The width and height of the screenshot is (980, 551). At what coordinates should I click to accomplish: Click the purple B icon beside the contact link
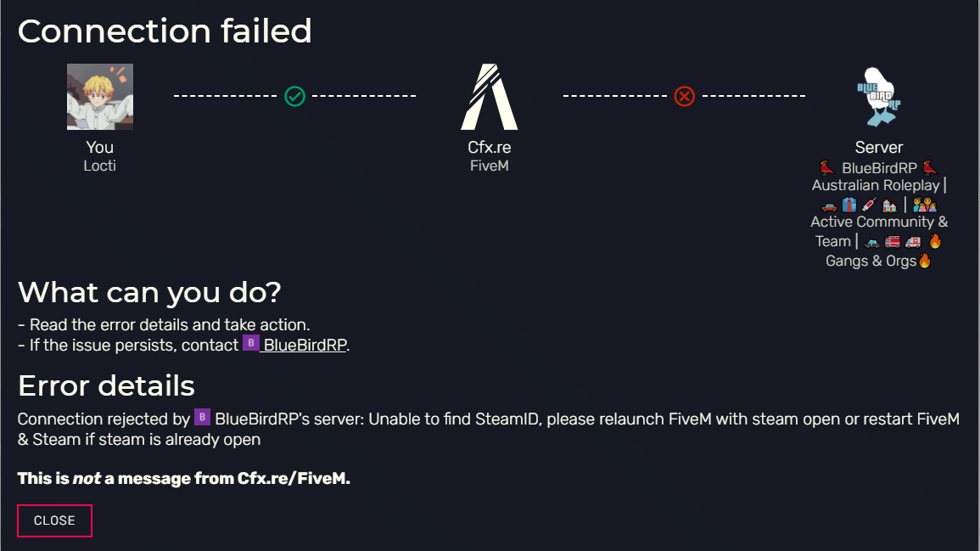(x=251, y=344)
